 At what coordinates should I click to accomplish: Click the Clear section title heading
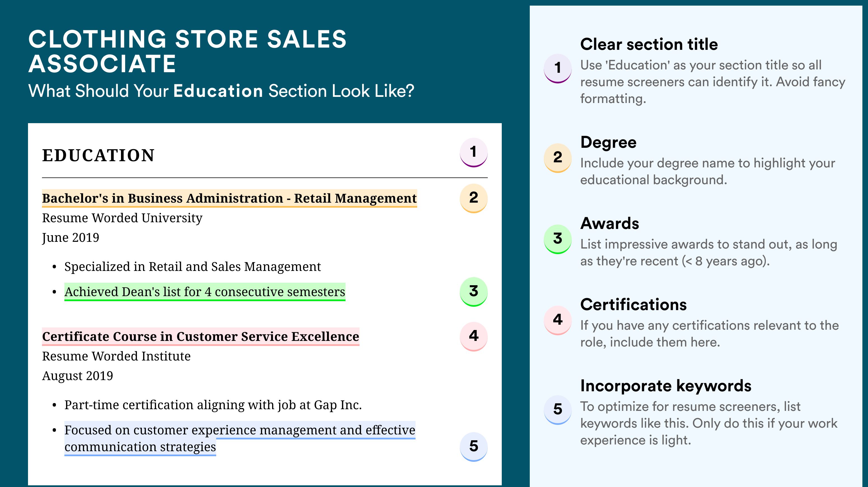point(649,44)
